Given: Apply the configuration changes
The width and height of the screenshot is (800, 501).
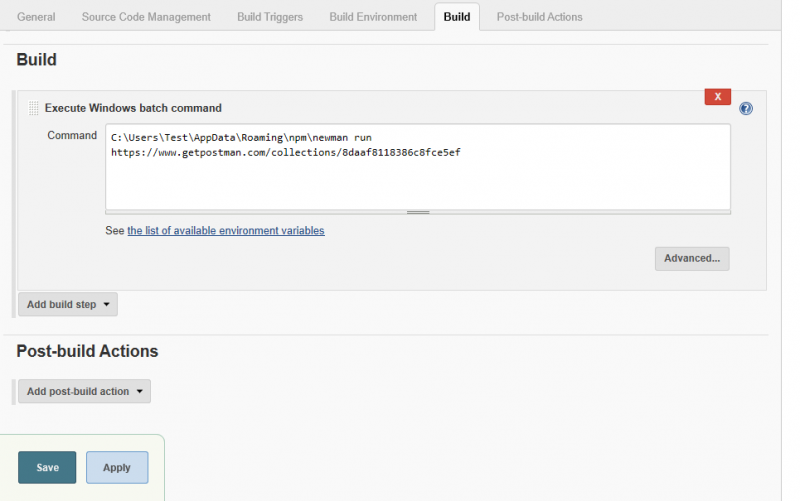Looking at the screenshot, I should click(x=117, y=467).
